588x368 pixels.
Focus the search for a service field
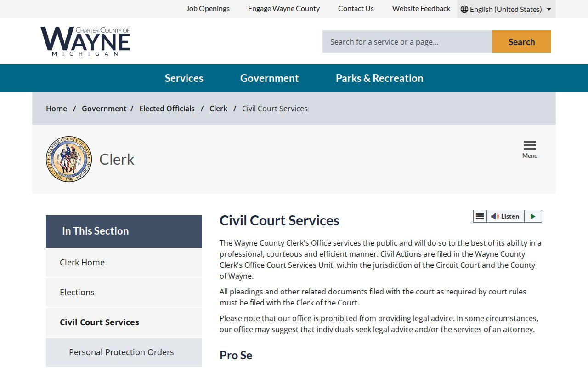[407, 42]
